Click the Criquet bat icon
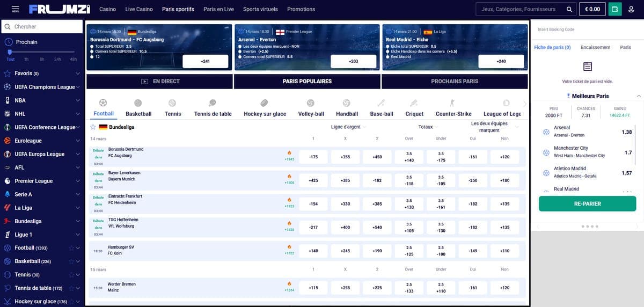Image resolution: width=644 pixels, height=307 pixels. [x=414, y=103]
